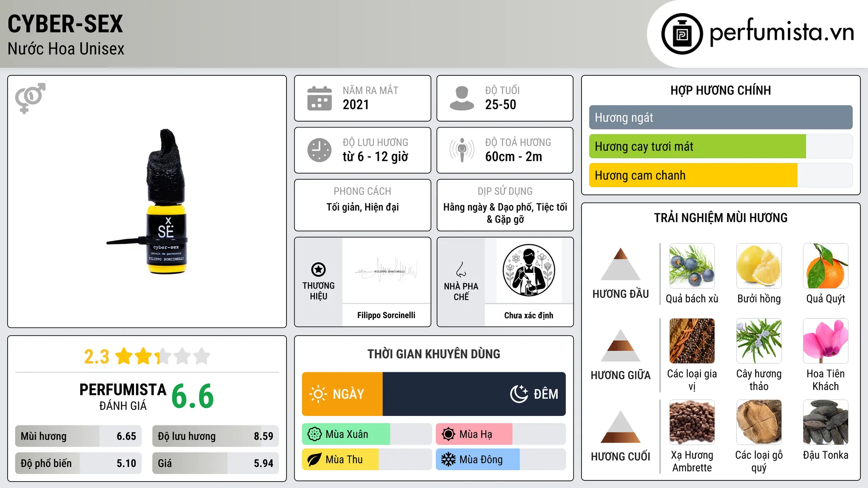Click the autumn leaf icon in Mùa Thu
Image resolution: width=868 pixels, height=488 pixels.
[314, 460]
